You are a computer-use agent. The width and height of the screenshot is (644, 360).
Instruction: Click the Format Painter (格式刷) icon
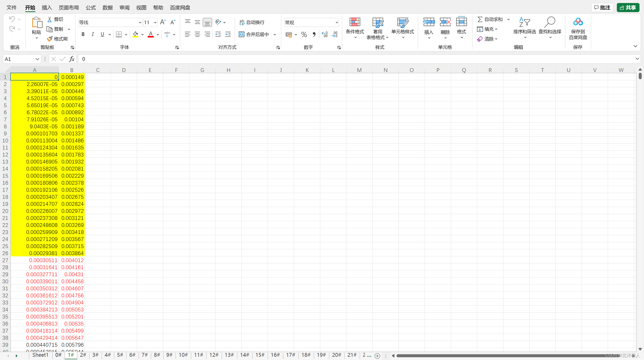pos(50,39)
